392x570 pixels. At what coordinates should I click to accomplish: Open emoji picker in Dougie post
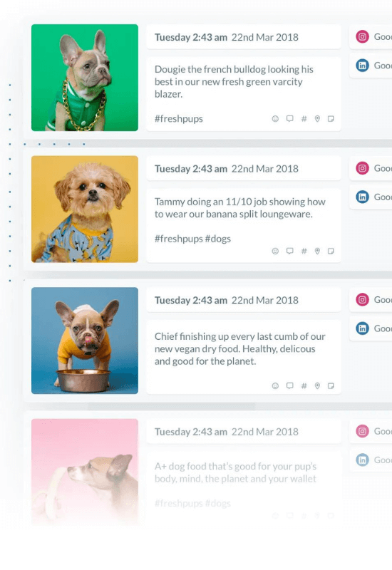pyautogui.click(x=275, y=118)
